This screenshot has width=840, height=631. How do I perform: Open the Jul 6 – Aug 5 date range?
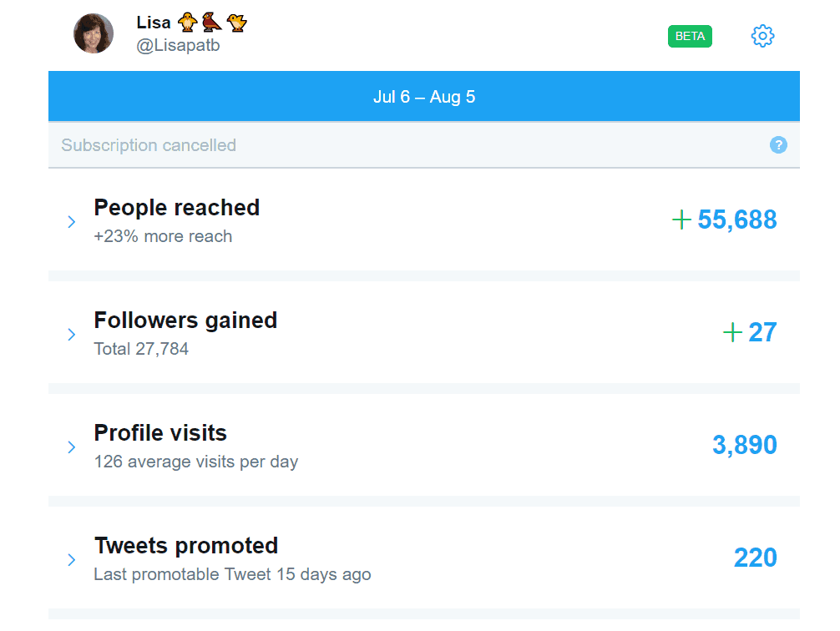click(x=425, y=96)
